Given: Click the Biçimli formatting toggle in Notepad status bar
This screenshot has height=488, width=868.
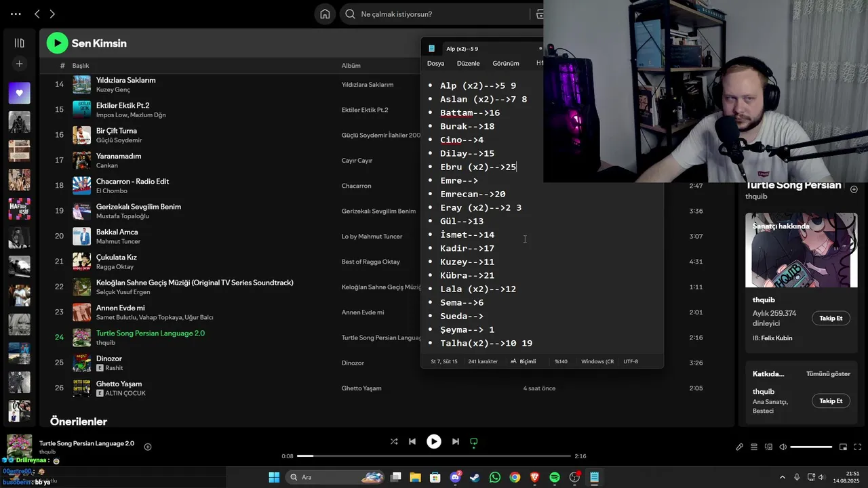Looking at the screenshot, I should tap(523, 361).
